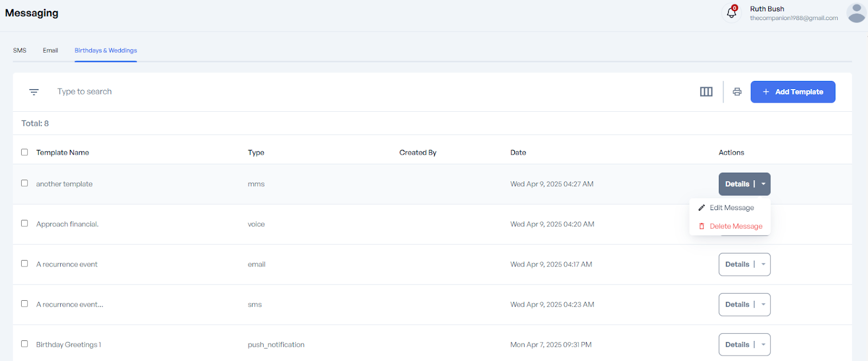
Task: Switch to the SMS tab
Action: [20, 50]
